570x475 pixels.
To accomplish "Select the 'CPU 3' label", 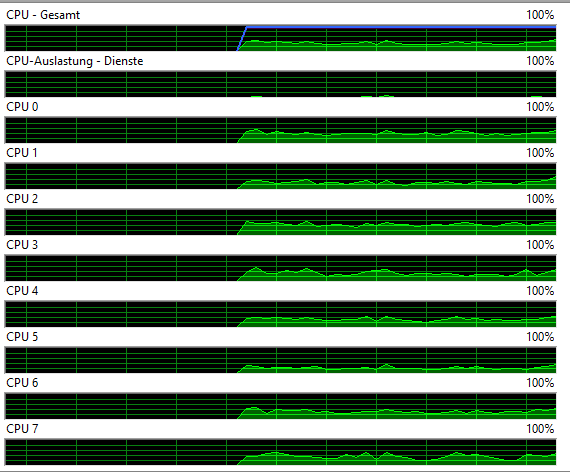I will click(x=22, y=245).
